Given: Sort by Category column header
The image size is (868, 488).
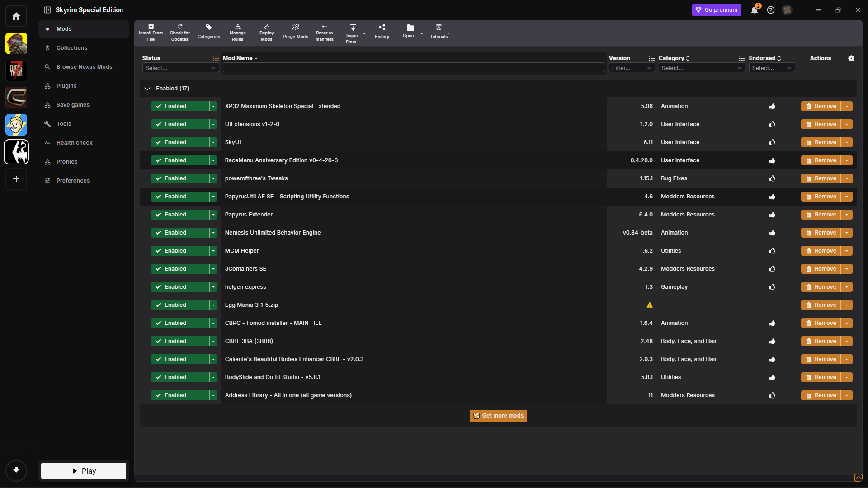Looking at the screenshot, I should point(674,58).
